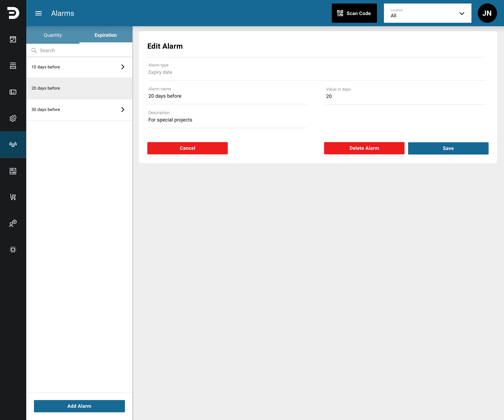Click the Alarm name field
Image resolution: width=504 pixels, height=420 pixels.
(228, 96)
